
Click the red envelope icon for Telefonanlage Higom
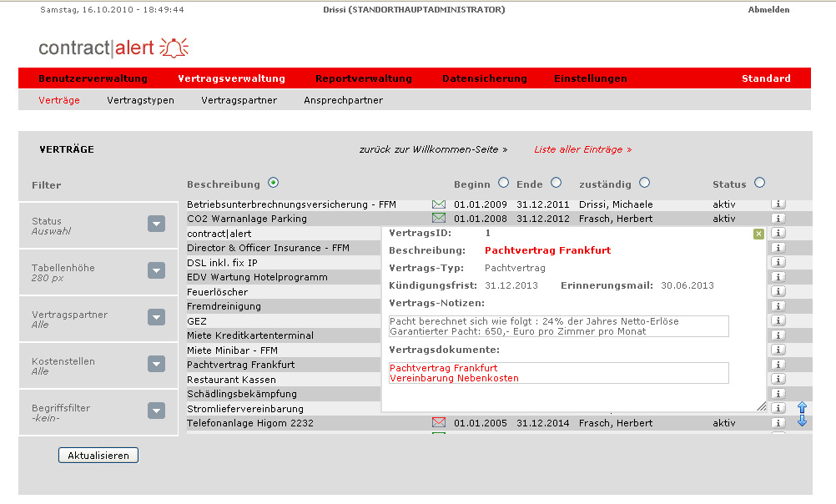point(439,423)
